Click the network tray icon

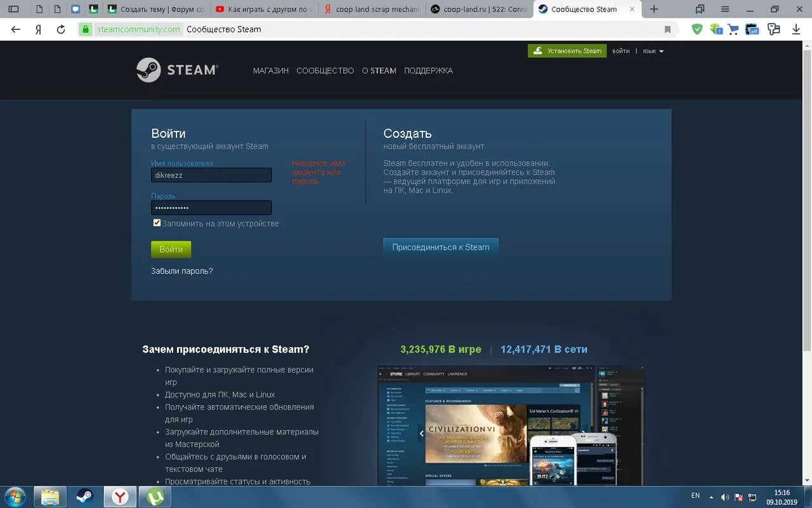point(752,497)
